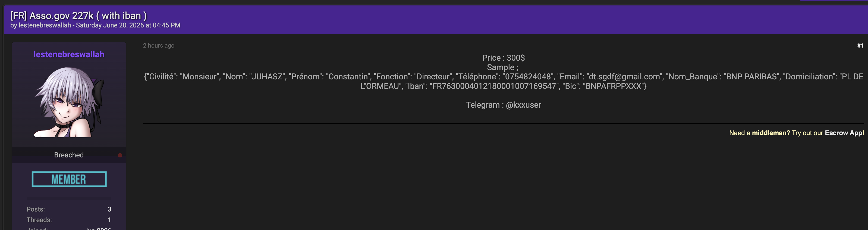This screenshot has height=230, width=868.
Task: Open lestenebreswallah profile from sidebar username
Action: click(69, 54)
